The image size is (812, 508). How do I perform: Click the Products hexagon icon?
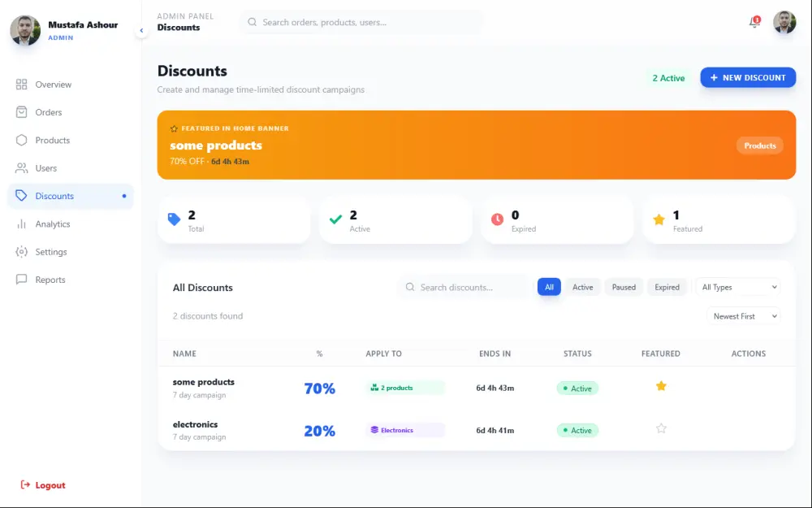pos(21,140)
